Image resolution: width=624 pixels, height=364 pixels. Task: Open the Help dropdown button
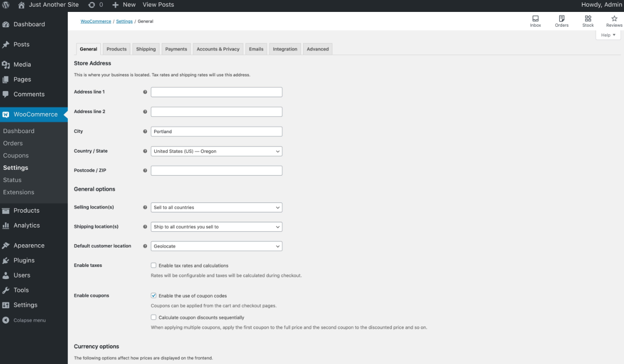click(608, 35)
